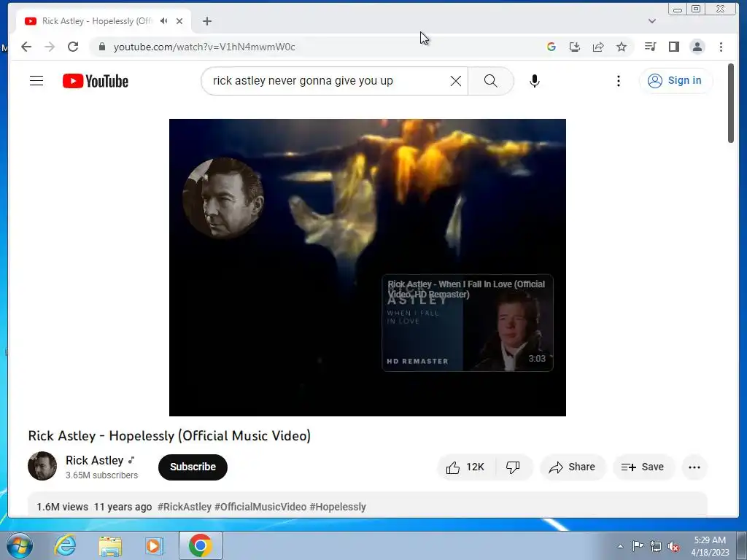The image size is (747, 560).
Task: Save the video to a playlist
Action: click(643, 467)
